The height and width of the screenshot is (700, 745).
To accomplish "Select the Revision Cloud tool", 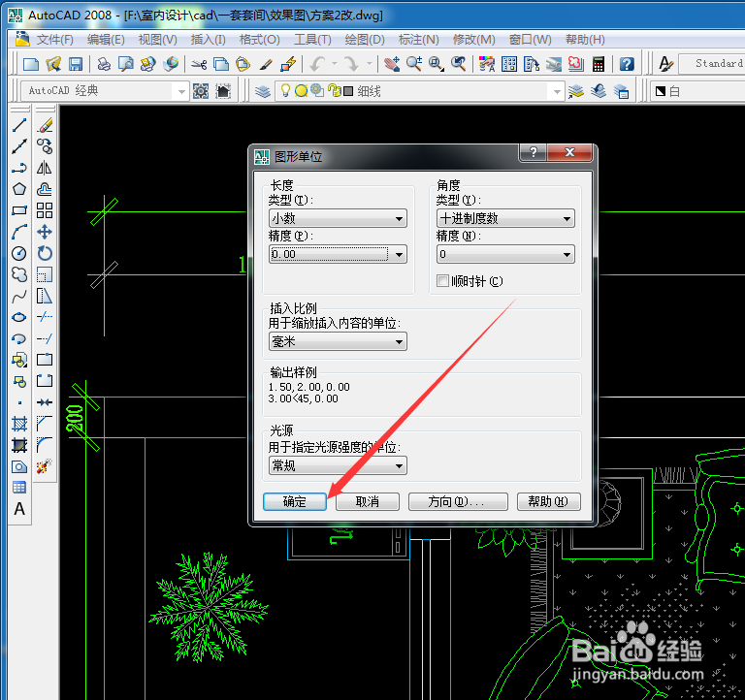I will click(x=19, y=274).
